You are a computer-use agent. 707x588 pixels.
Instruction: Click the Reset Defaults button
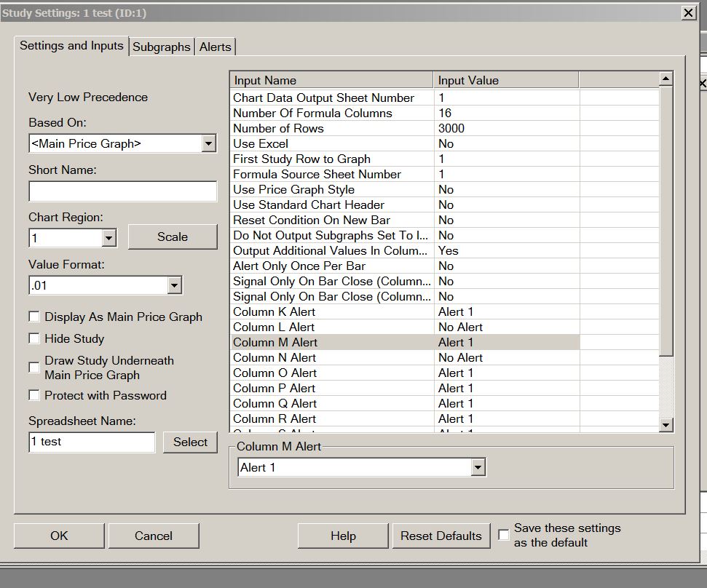coord(441,536)
